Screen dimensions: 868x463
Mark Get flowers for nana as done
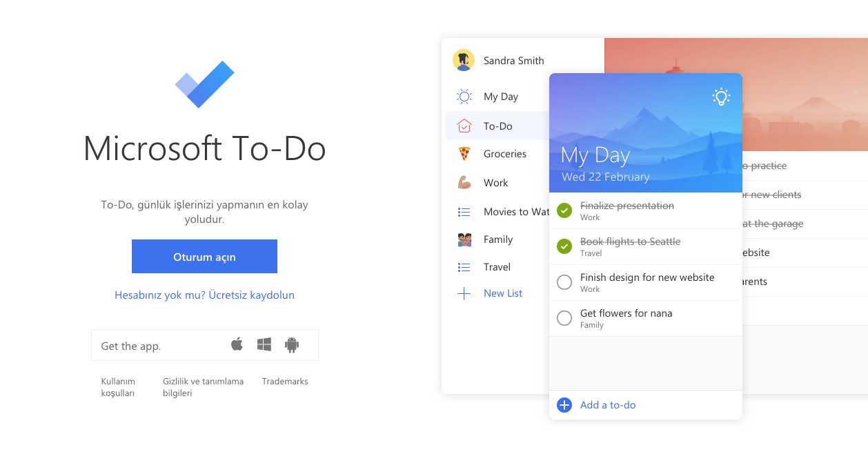point(564,318)
